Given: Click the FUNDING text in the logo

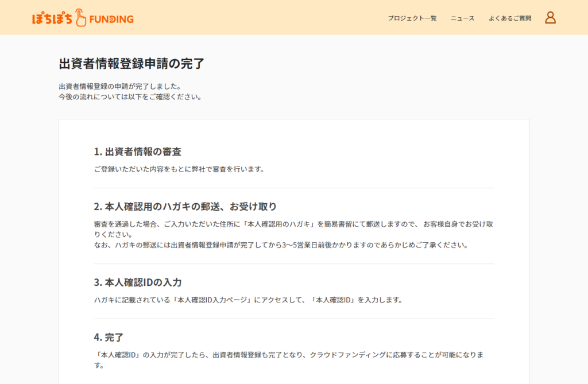Looking at the screenshot, I should [111, 19].
